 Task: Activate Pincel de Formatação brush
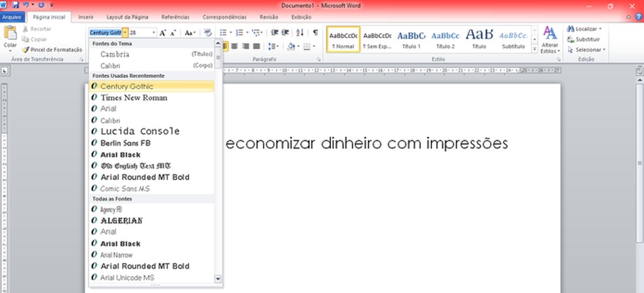pyautogui.click(x=52, y=49)
